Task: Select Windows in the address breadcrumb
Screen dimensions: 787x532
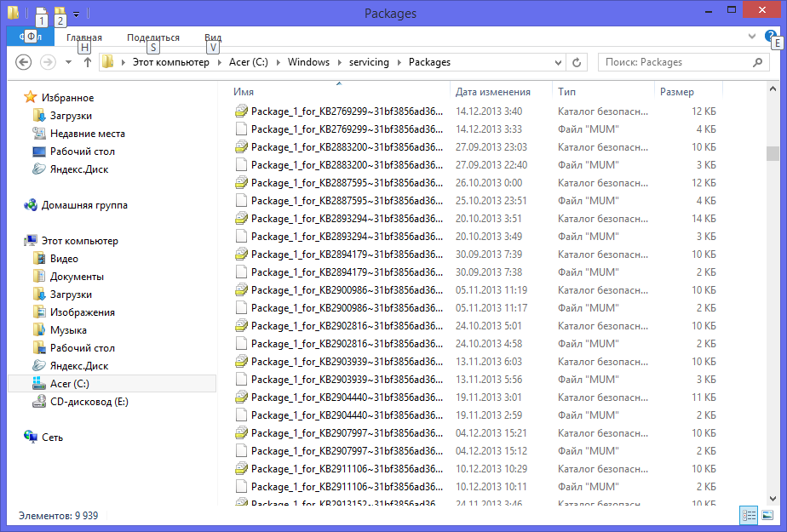Action: (x=308, y=62)
